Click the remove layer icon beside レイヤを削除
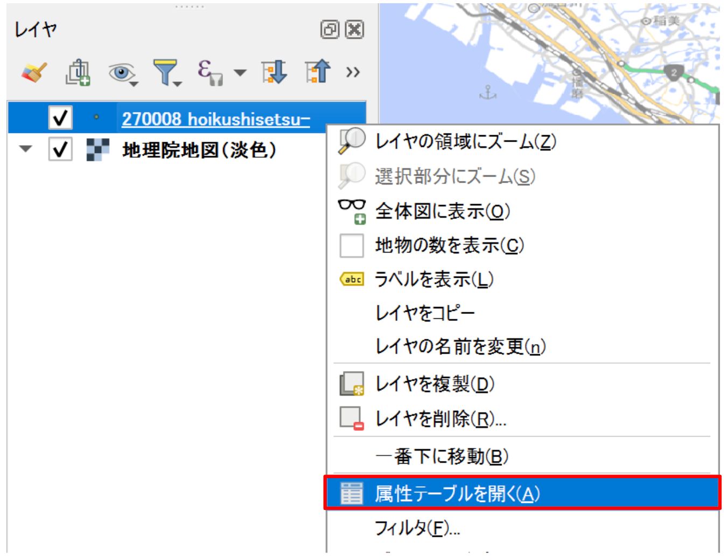 352,418
